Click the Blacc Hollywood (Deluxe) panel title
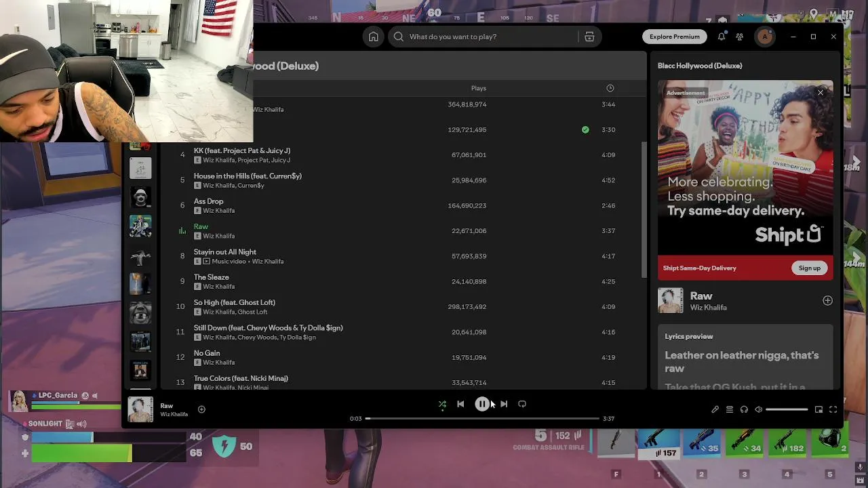Screen dimensions: 868x488 [700, 66]
